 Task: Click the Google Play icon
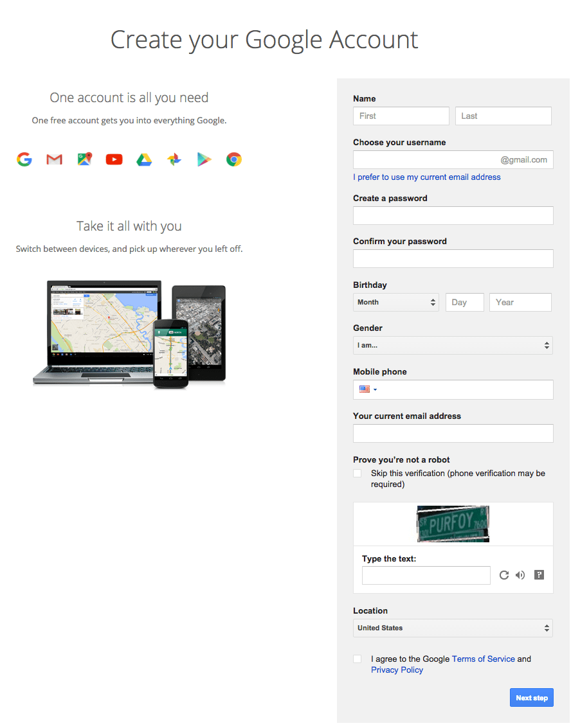[204, 159]
